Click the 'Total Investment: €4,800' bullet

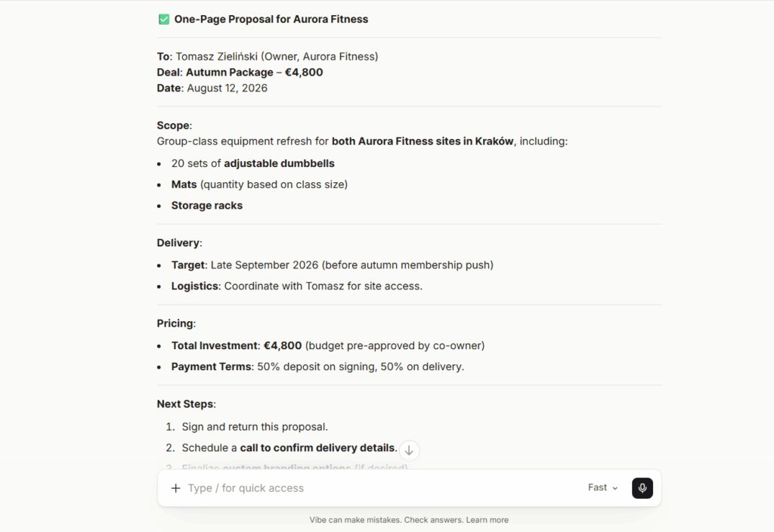tap(328, 346)
